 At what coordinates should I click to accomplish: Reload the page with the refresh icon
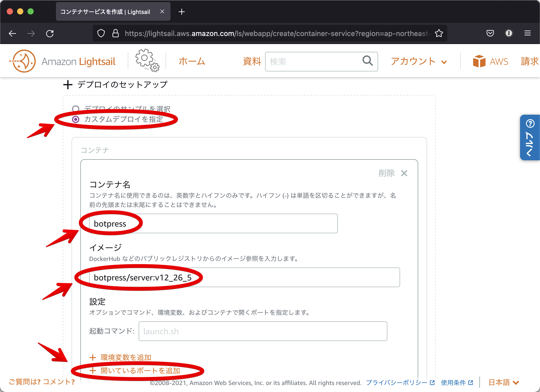(x=50, y=33)
